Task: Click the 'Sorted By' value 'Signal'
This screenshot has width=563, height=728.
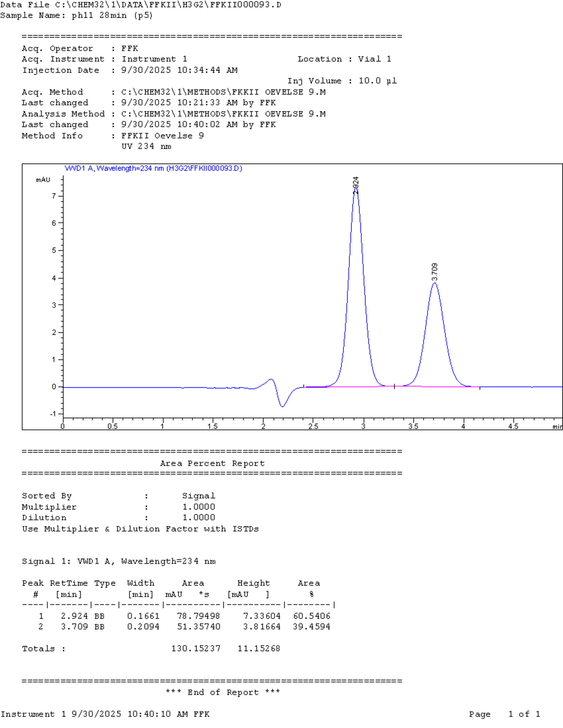Action: pyautogui.click(x=198, y=496)
